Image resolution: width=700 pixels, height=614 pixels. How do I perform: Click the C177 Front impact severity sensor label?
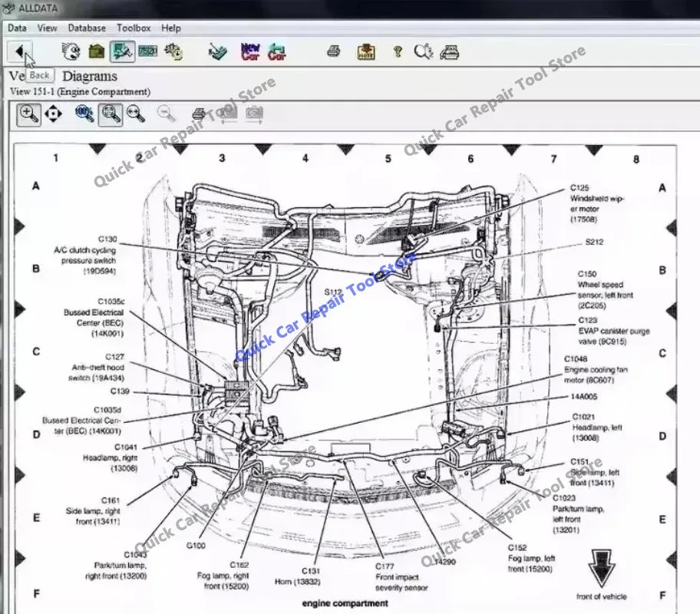point(401,577)
